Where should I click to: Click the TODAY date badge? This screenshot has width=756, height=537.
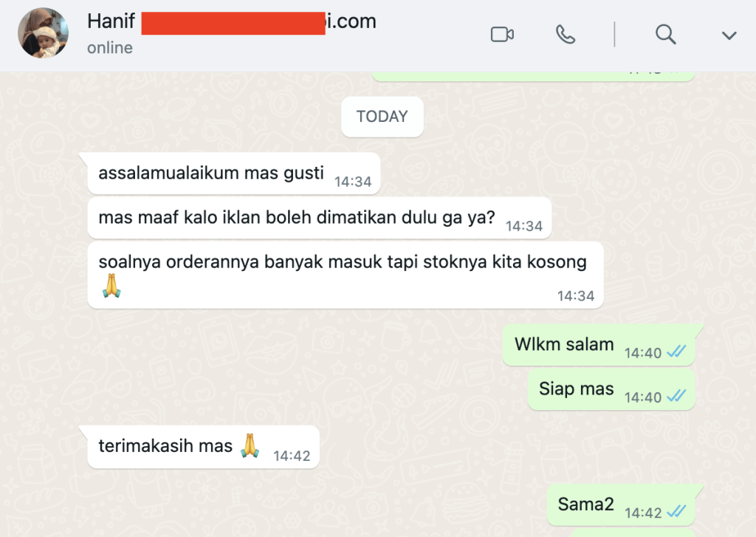[382, 117]
